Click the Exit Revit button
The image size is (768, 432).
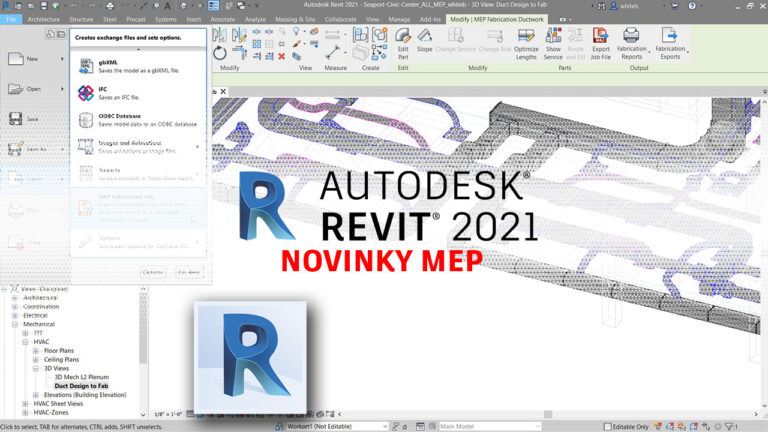[189, 272]
